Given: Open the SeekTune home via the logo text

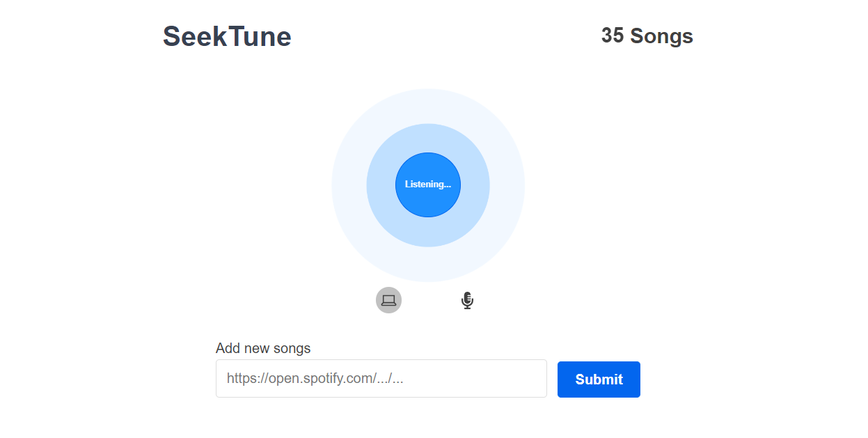Looking at the screenshot, I should coord(226,36).
